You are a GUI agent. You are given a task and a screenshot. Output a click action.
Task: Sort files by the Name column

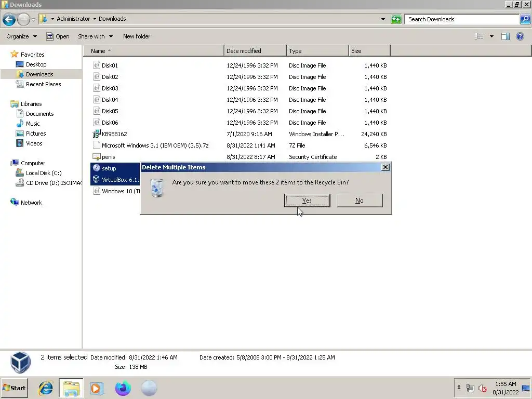[154, 51]
